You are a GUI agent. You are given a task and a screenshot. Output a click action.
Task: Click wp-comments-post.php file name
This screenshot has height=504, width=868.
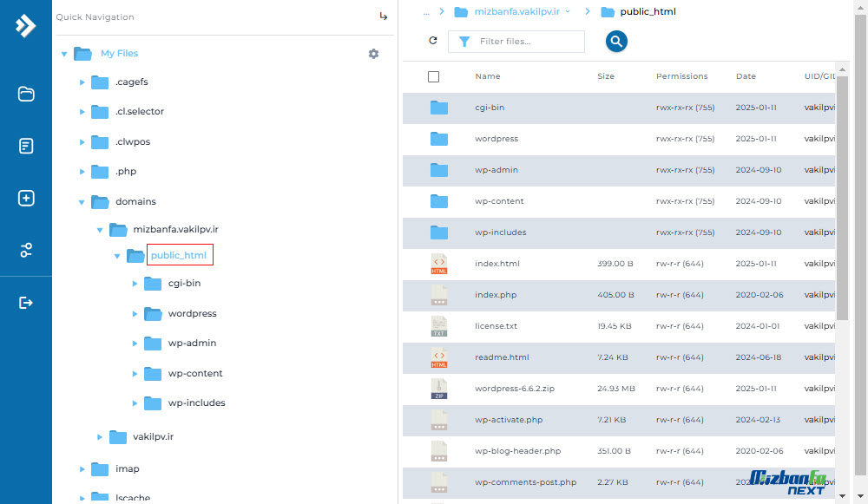coord(525,482)
